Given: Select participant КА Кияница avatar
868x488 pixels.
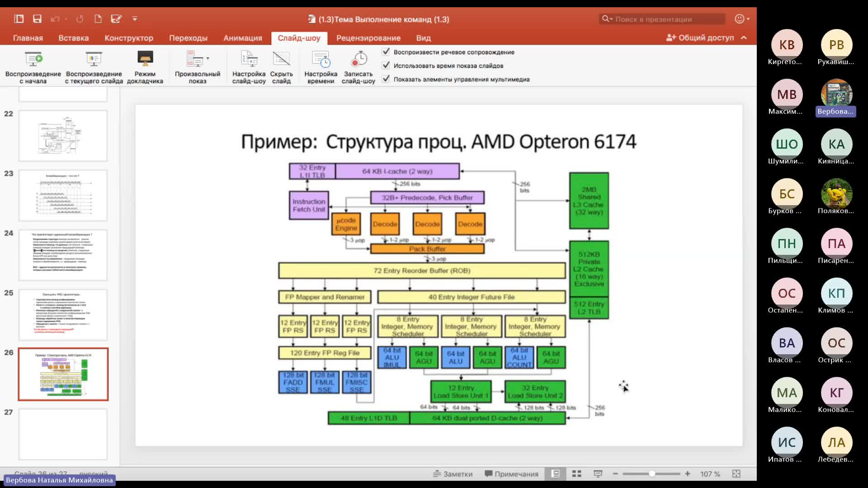Looking at the screenshot, I should point(836,144).
